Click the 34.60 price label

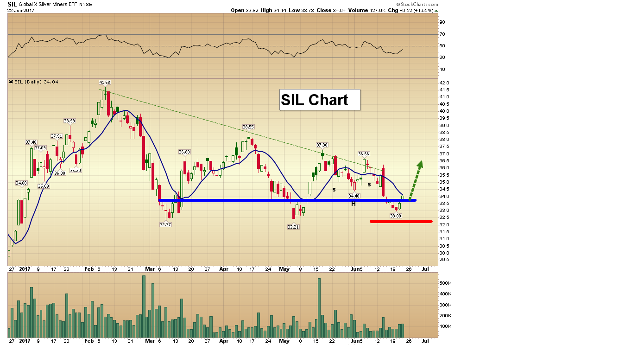pos(21,183)
